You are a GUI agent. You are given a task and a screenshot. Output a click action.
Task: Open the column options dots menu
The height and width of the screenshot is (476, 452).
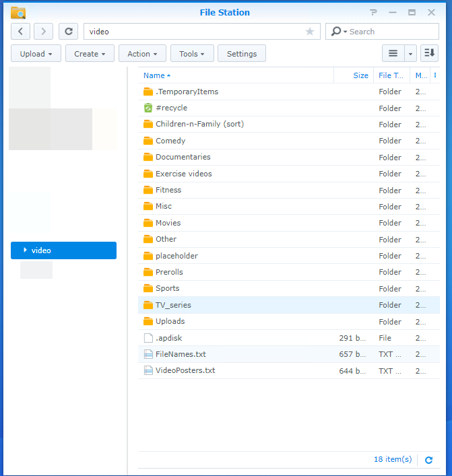coord(435,75)
